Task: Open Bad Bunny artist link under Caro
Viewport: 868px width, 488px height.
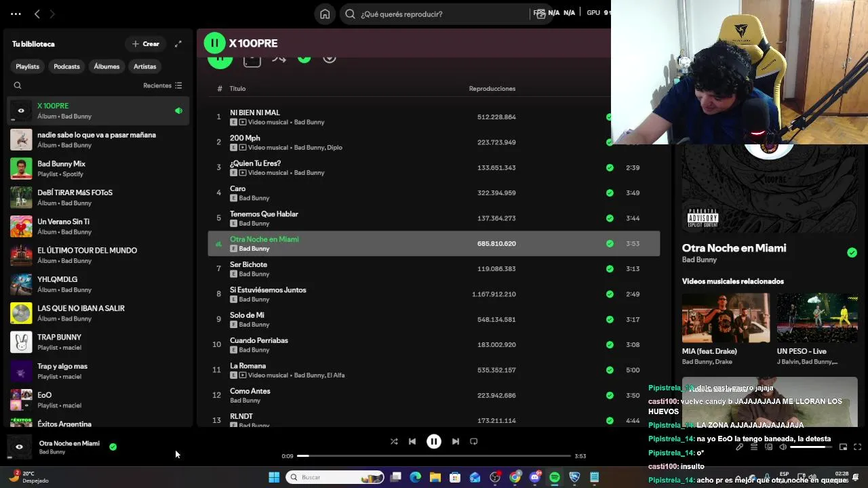Action: point(254,198)
